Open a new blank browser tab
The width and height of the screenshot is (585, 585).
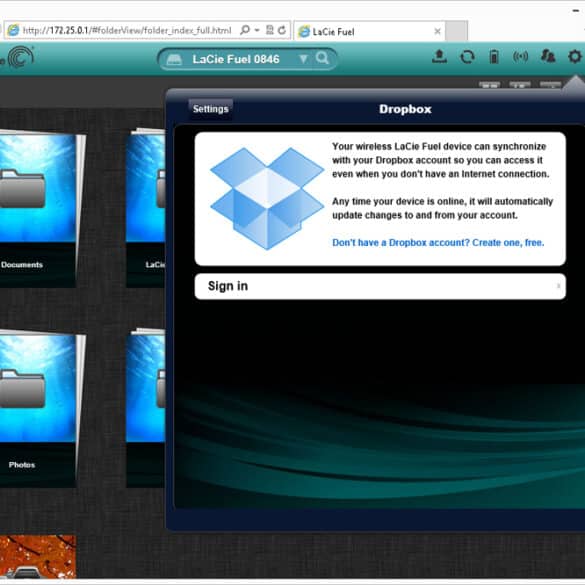457,31
